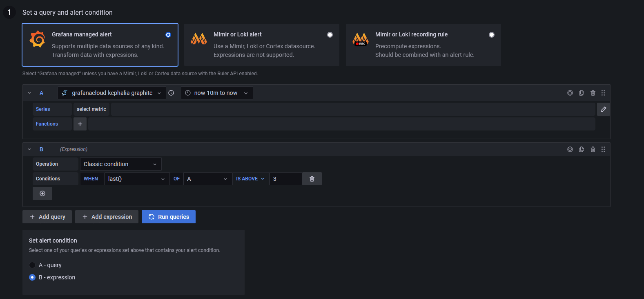Toggle the pencil edit mode for the Series query
Image resolution: width=644 pixels, height=299 pixels.
click(603, 109)
